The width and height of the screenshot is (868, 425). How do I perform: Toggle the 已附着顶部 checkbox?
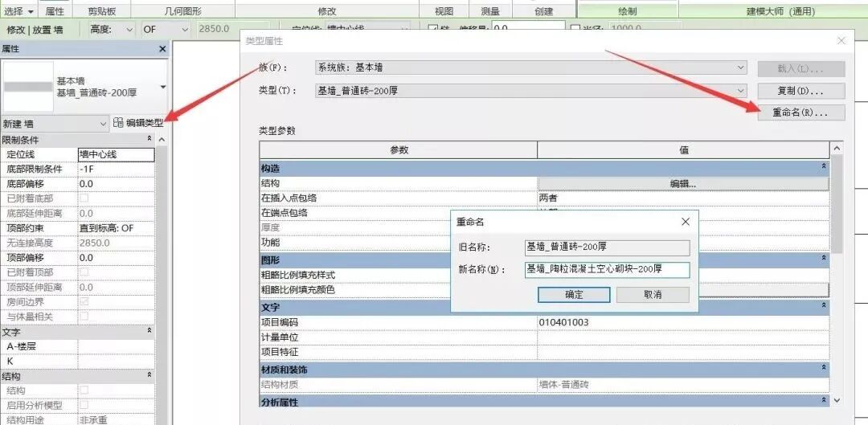click(x=84, y=272)
